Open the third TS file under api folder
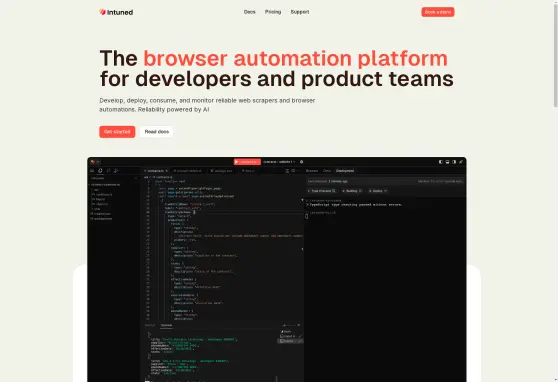Screen dimensions: 558x382 100,204
